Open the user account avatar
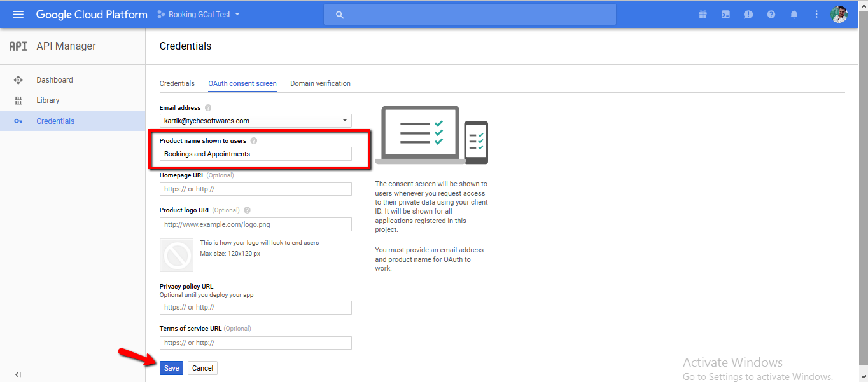868x382 pixels. click(x=839, y=15)
